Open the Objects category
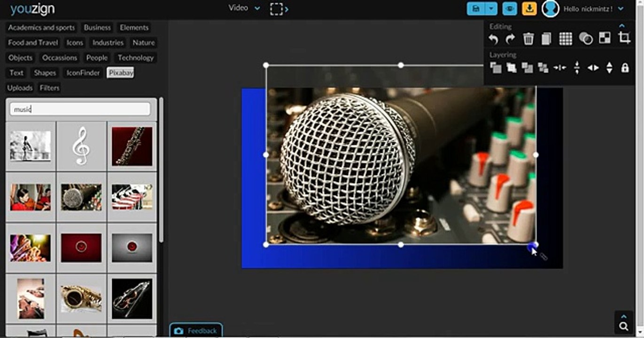The width and height of the screenshot is (644, 338). [x=20, y=58]
